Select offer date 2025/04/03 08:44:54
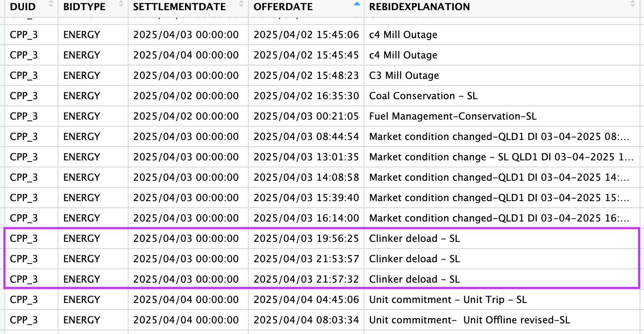The height and width of the screenshot is (334, 644). (306, 136)
